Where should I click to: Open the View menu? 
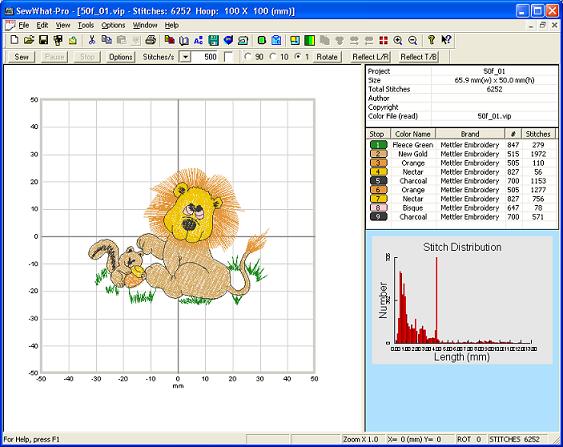[63, 25]
